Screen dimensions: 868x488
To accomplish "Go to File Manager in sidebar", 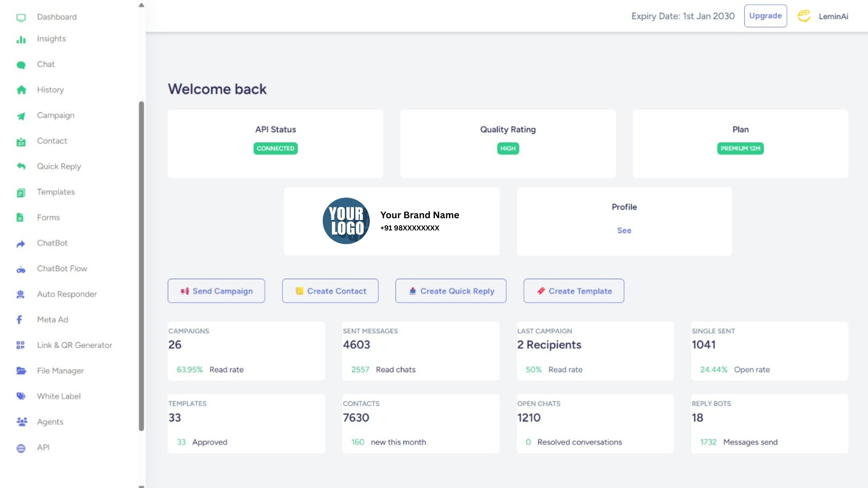I will 60,371.
